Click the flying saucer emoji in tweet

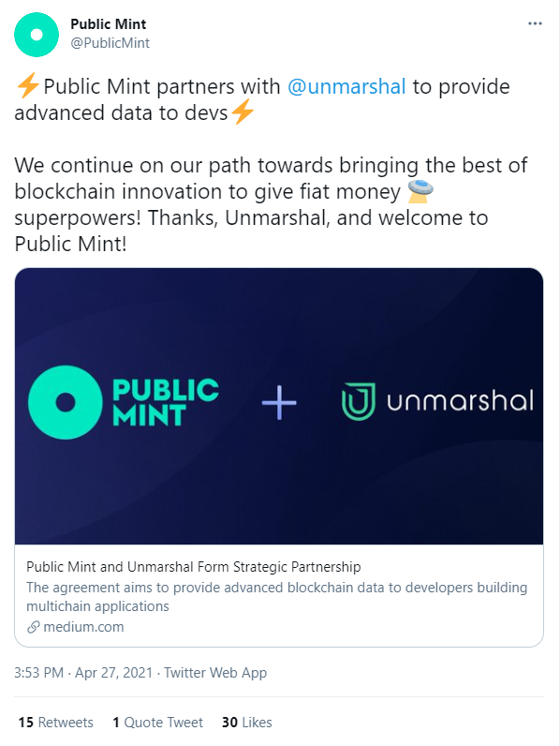(x=420, y=191)
